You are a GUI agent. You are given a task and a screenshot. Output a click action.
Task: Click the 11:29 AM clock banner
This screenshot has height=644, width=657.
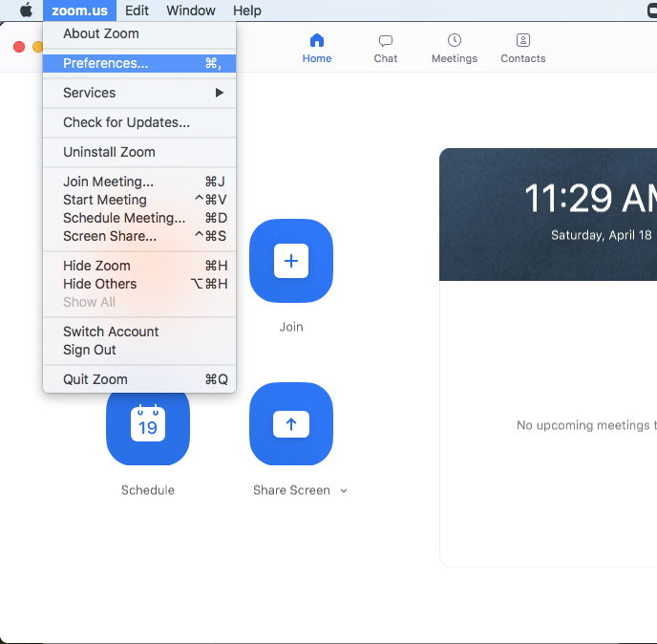[548, 214]
